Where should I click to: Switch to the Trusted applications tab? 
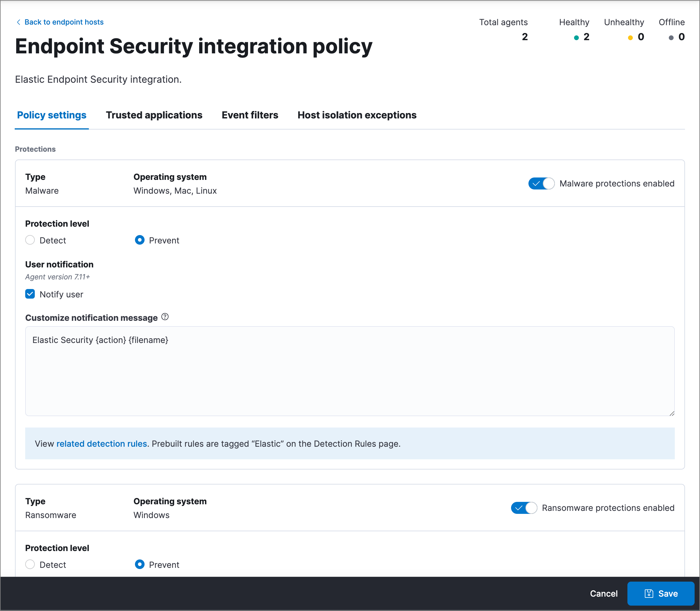point(154,115)
